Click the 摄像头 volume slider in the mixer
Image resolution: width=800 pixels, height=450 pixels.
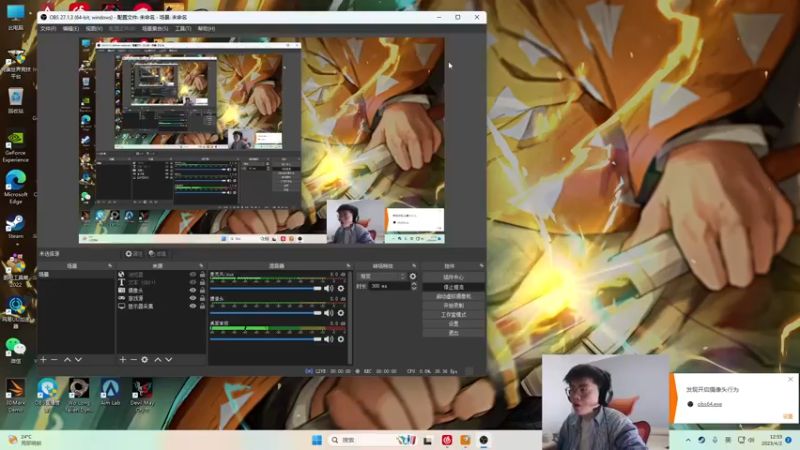pos(266,313)
